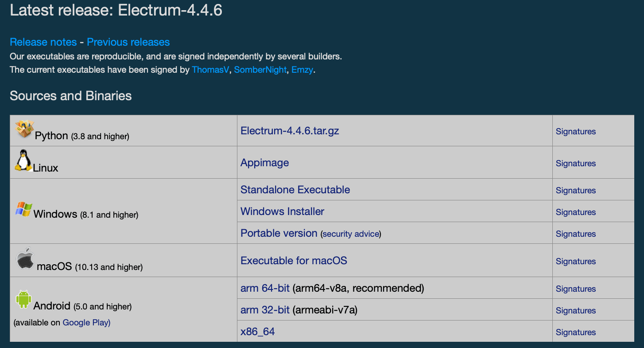This screenshot has width=644, height=348.
Task: Download the arm 64-bit Android build
Action: (x=265, y=288)
